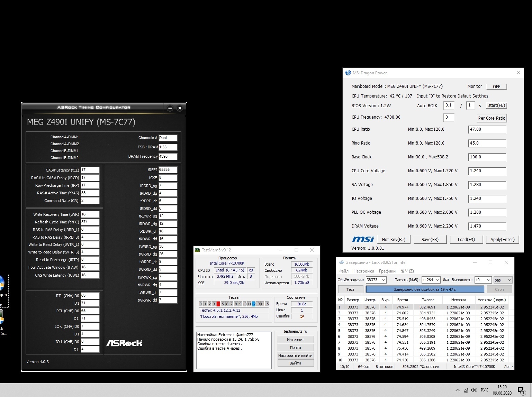Click the CAS# Latency (tCL) field
Viewport: 532px width, 397px height.
click(90, 170)
